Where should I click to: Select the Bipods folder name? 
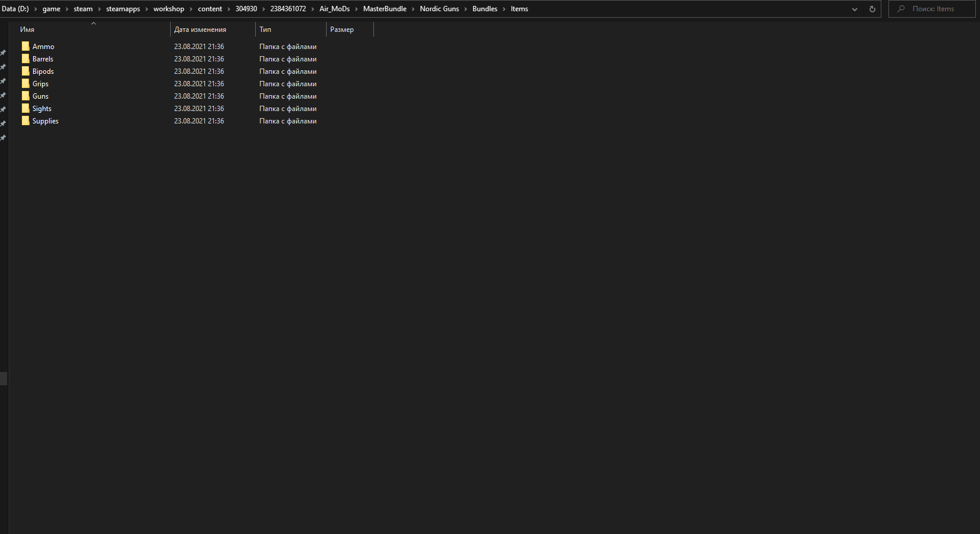point(43,71)
